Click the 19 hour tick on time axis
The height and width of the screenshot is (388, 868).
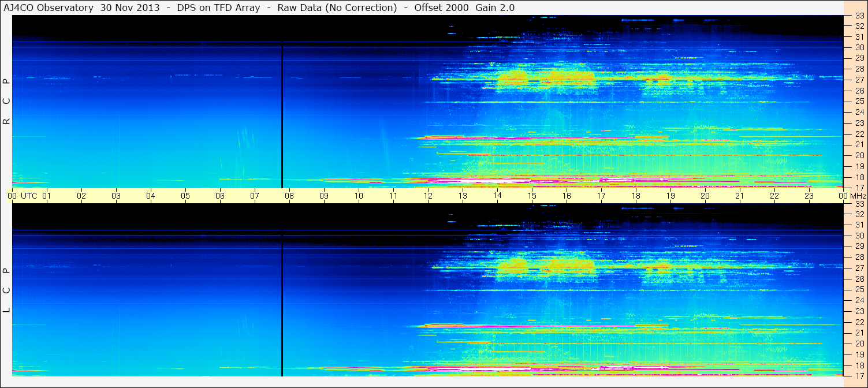coord(670,196)
